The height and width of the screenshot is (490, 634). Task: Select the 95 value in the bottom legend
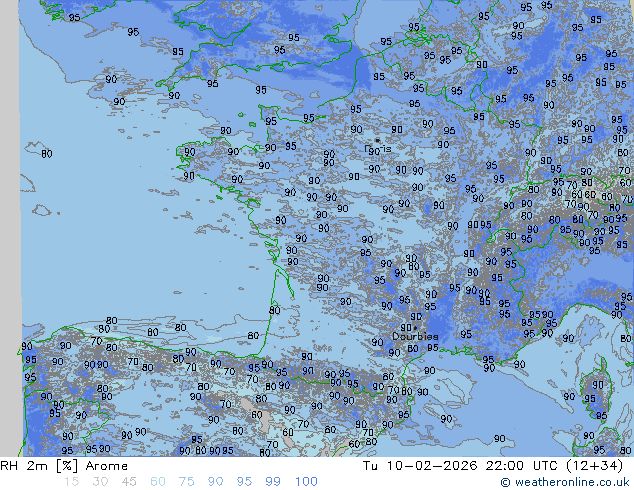coord(244,482)
